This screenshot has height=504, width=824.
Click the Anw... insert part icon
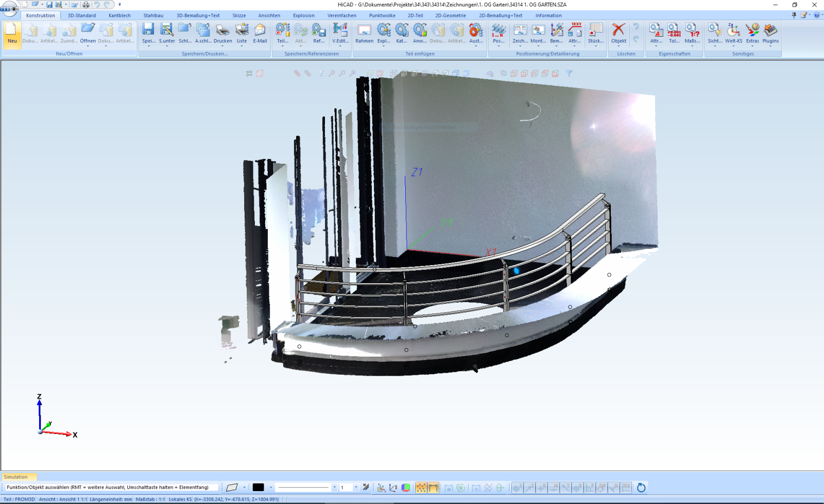click(x=420, y=30)
